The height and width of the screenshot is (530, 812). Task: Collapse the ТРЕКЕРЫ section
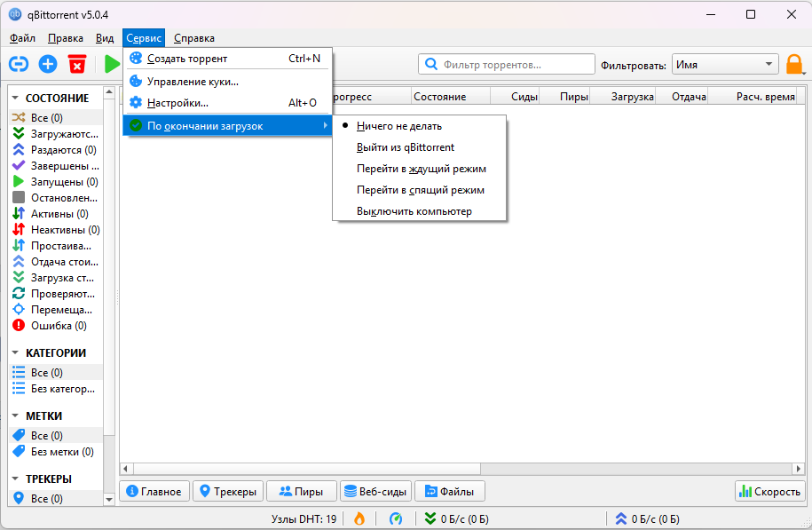(15, 479)
